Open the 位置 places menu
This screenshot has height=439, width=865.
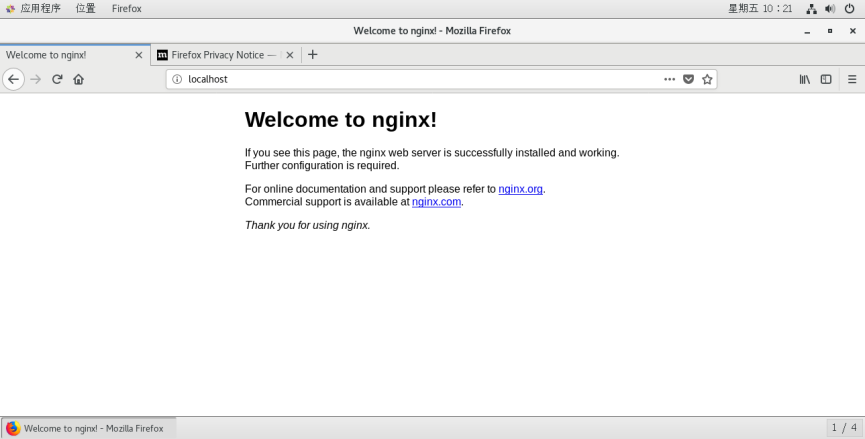pos(86,8)
